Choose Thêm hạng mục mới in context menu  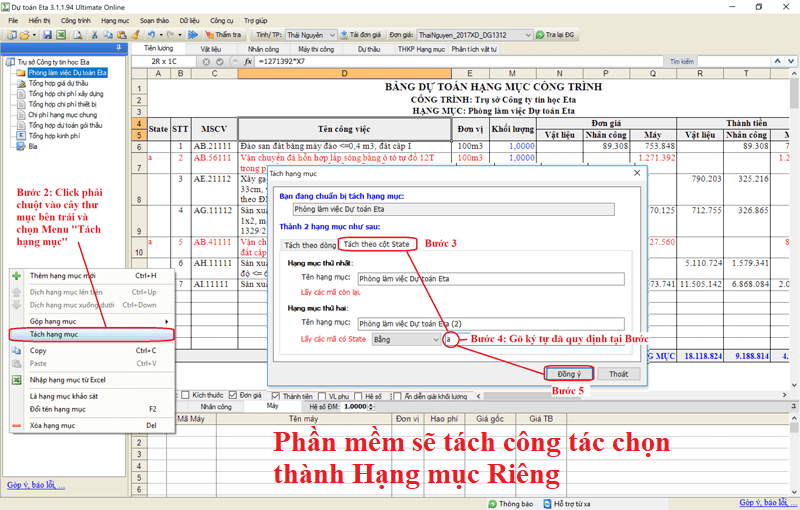coord(92,276)
